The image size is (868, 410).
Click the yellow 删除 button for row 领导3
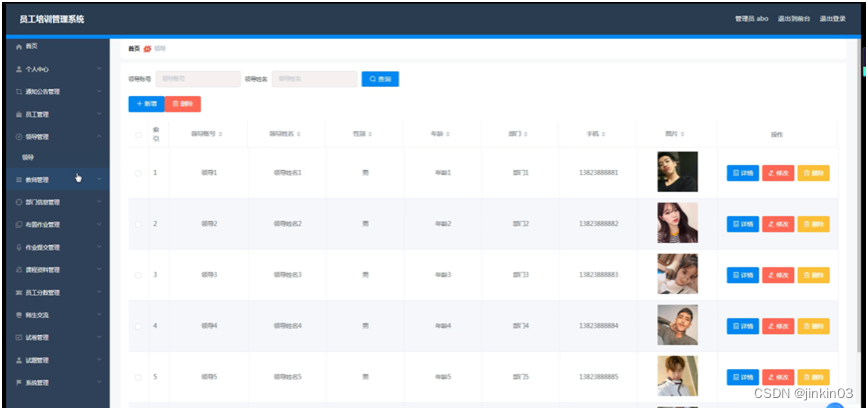point(813,275)
